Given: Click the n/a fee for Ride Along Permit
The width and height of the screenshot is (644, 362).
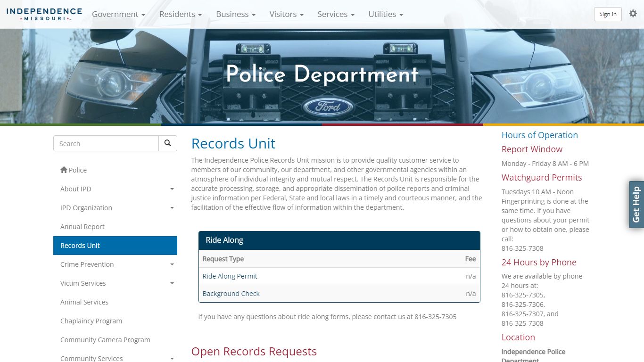Looking at the screenshot, I should pos(471,276).
